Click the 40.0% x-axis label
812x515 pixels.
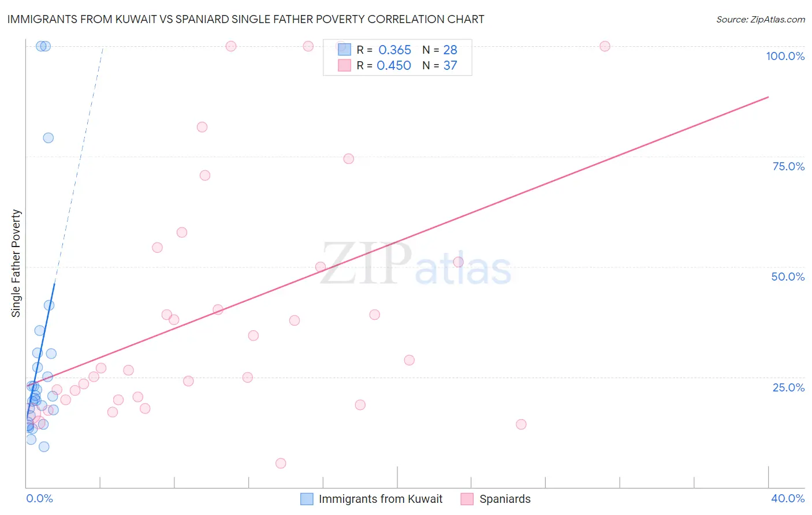(x=788, y=498)
